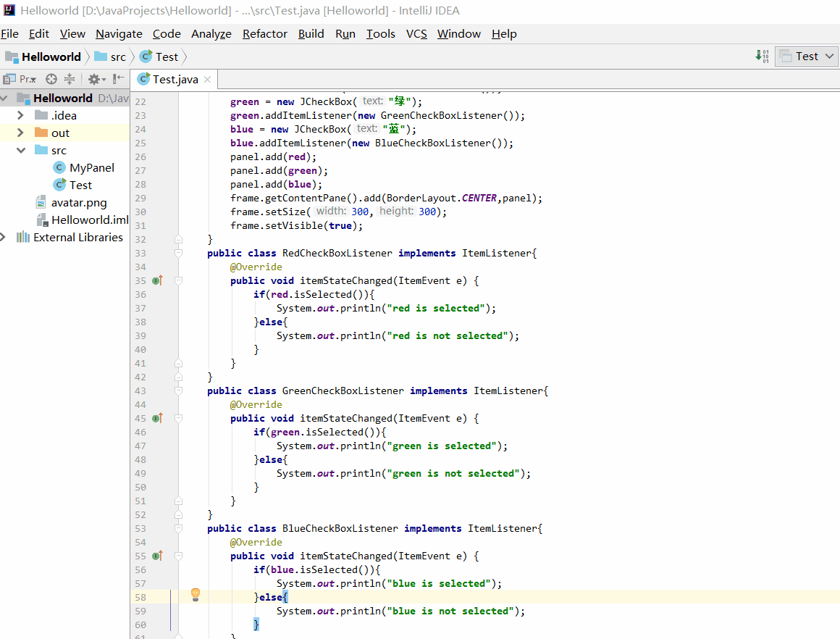
Task: Hide the Project tool window icon
Action: coord(119,79)
